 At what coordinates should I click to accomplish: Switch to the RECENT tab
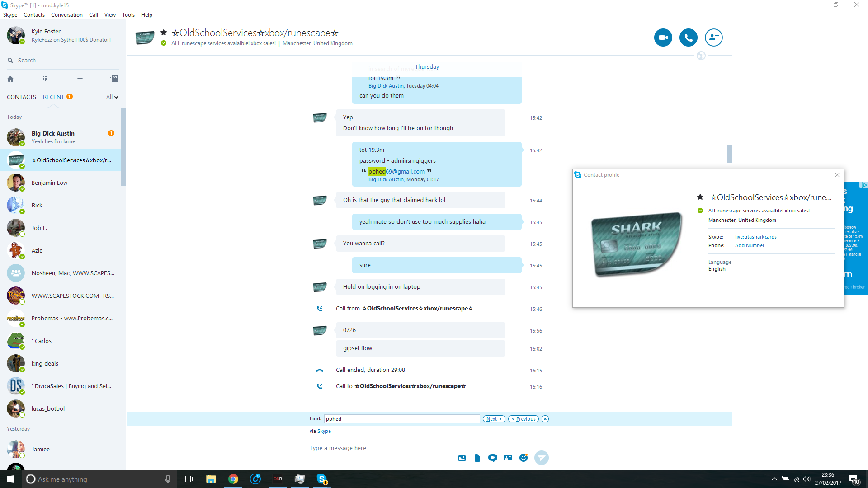53,97
